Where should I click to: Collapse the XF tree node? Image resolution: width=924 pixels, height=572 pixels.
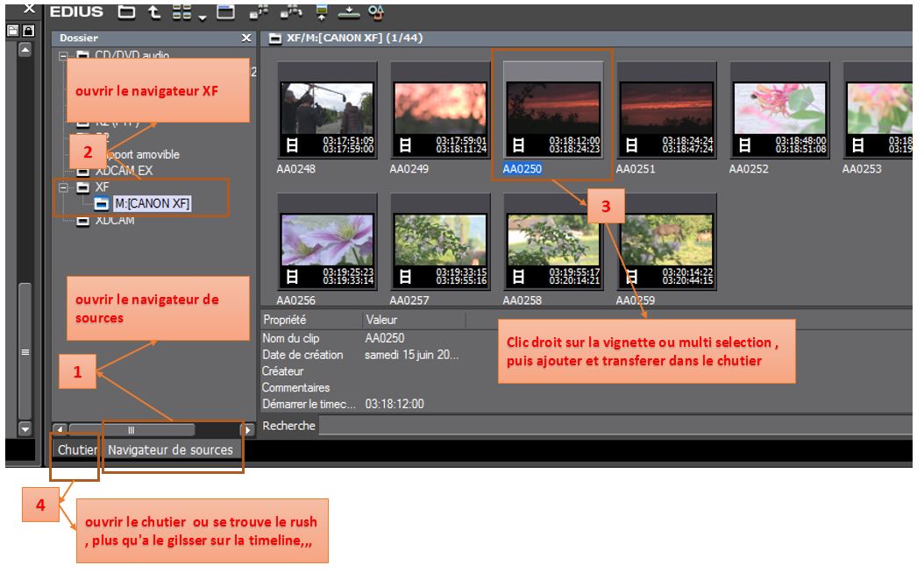62,187
